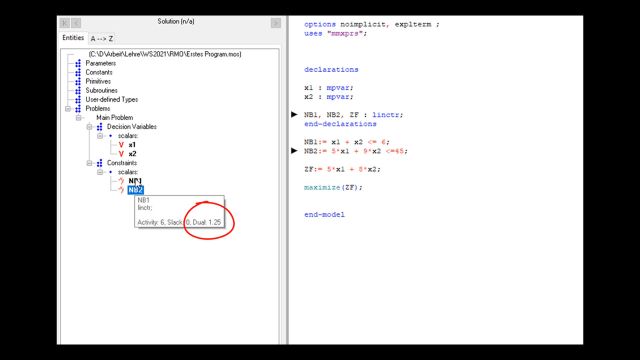Click the arrow marker beside the NB2 code line
This screenshot has height=360, width=640.
pos(294,151)
